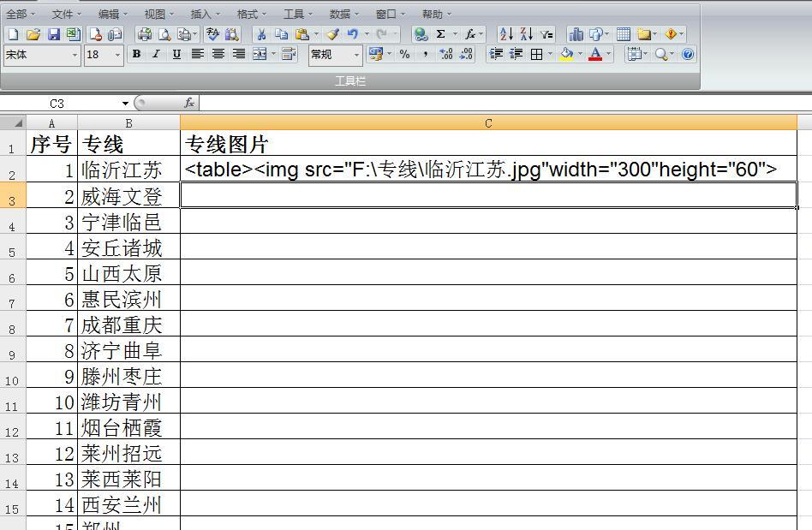Open the 帮助 menu
Screen dimensions: 812x530
pyautogui.click(x=437, y=14)
